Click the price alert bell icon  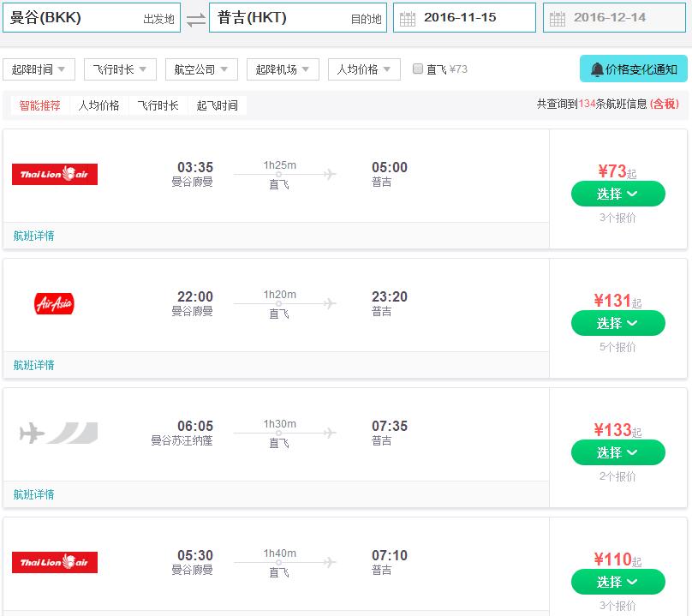[x=597, y=69]
